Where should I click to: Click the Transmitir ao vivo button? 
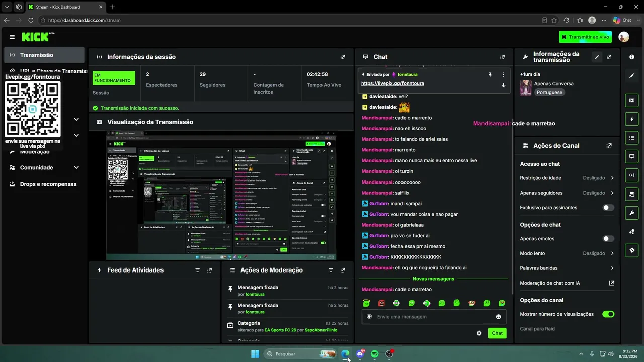(x=585, y=37)
